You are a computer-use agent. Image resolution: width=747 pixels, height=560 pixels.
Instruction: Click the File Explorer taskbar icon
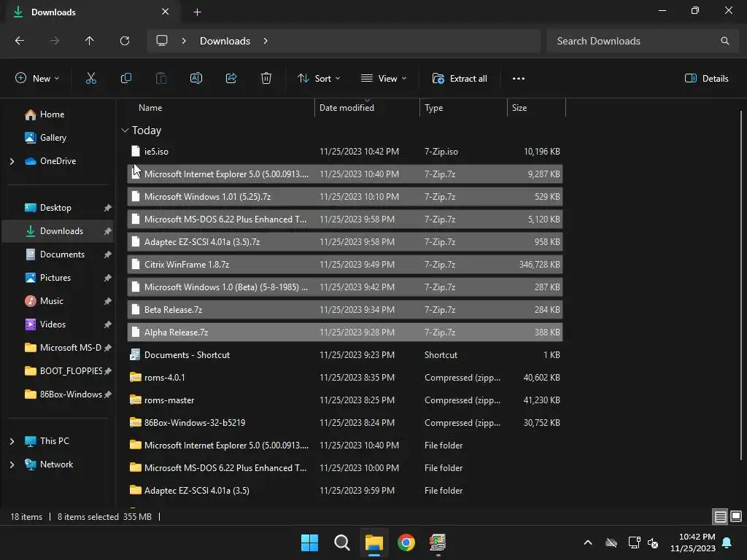(374, 542)
